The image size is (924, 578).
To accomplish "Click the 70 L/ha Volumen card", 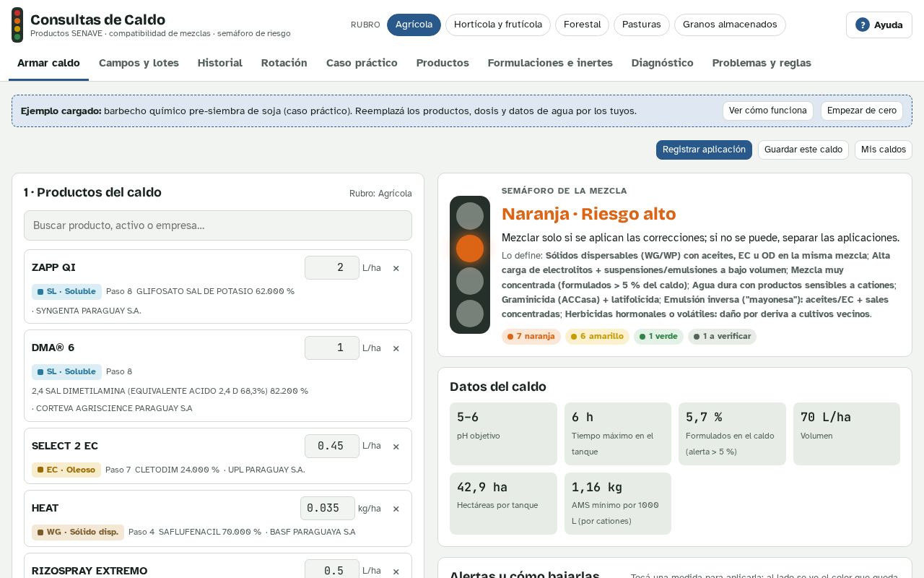I will click(x=847, y=433).
